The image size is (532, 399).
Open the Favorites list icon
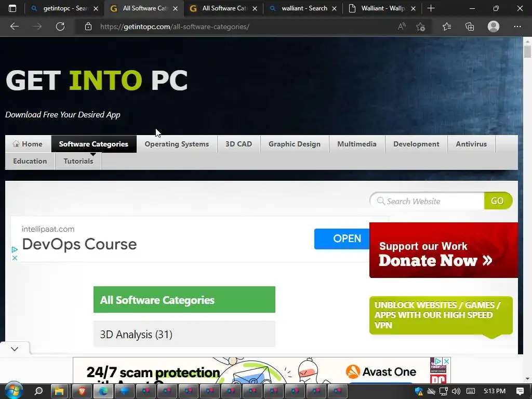tap(447, 26)
